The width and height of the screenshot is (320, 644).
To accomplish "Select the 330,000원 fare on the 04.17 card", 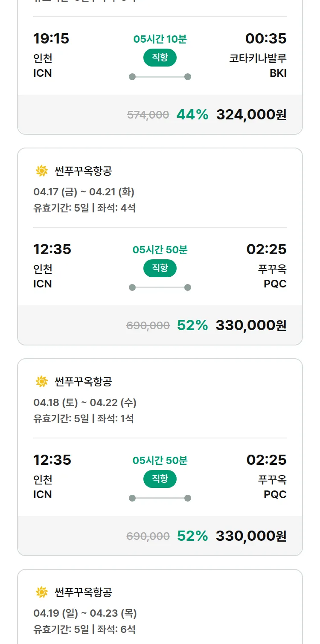I will pos(251,325).
